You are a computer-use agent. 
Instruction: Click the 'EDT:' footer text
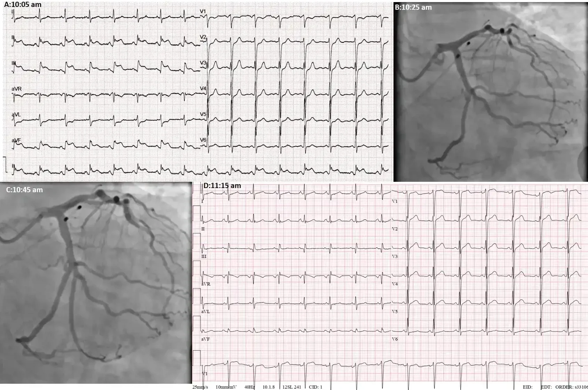tap(547, 387)
